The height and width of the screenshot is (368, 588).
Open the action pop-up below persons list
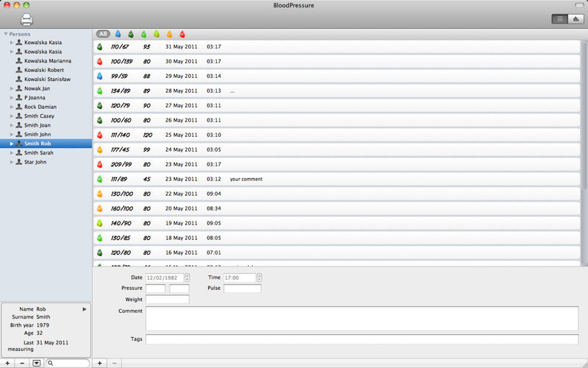37,363
